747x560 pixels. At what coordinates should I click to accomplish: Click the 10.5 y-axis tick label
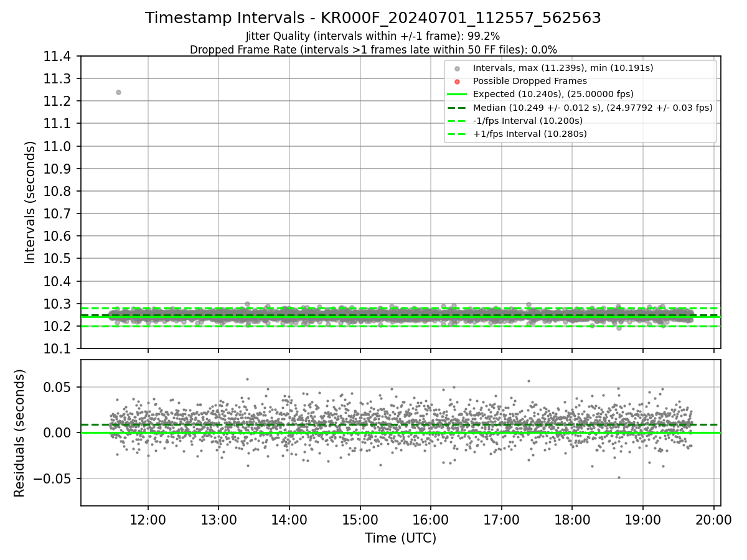click(59, 259)
